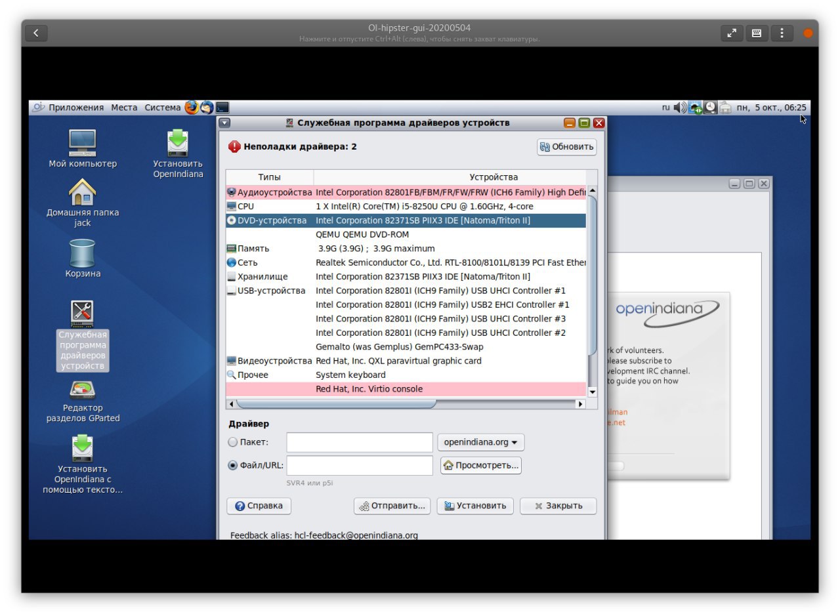Click the grey device icon in tray

click(x=725, y=108)
